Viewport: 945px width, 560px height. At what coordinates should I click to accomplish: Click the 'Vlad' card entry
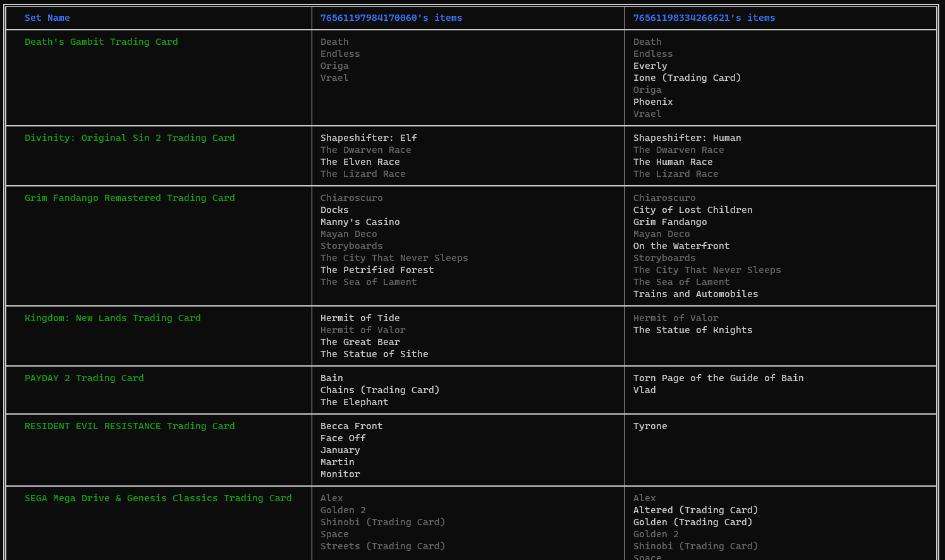pyautogui.click(x=645, y=390)
